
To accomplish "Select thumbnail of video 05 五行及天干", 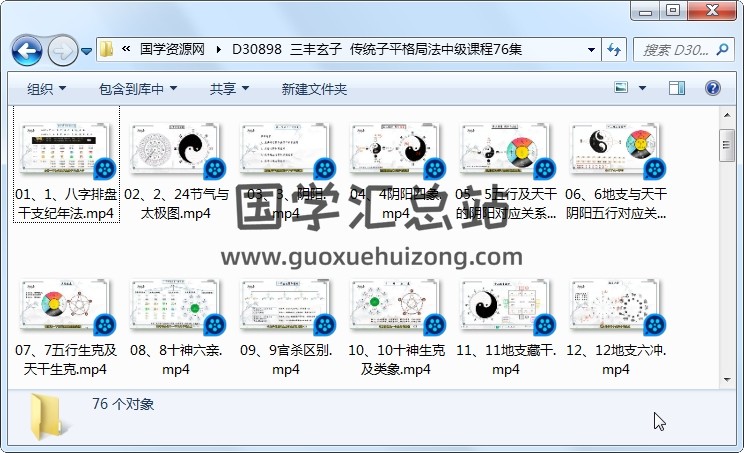I will tap(505, 148).
